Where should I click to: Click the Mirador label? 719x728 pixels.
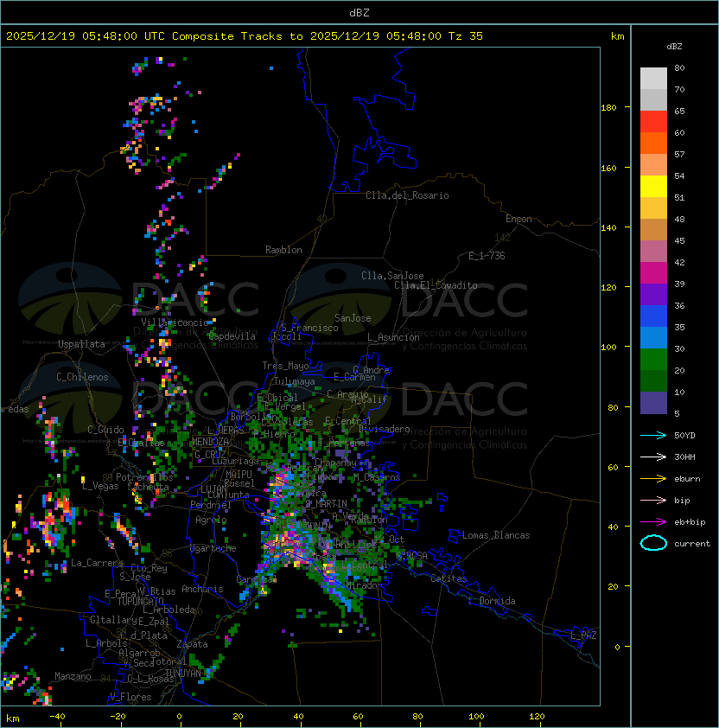click(364, 585)
